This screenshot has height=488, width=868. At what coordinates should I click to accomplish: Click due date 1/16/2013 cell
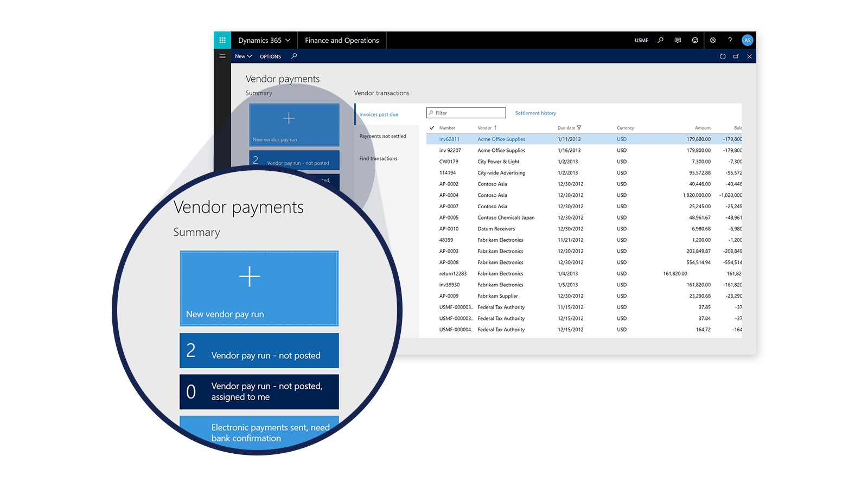tap(569, 150)
